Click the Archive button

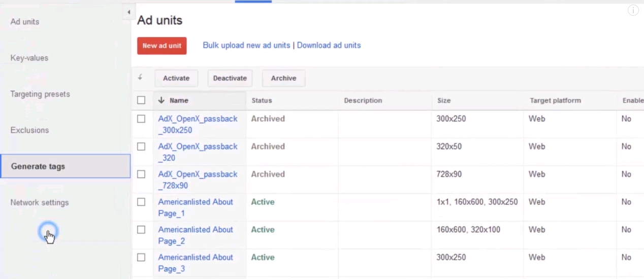click(x=283, y=78)
